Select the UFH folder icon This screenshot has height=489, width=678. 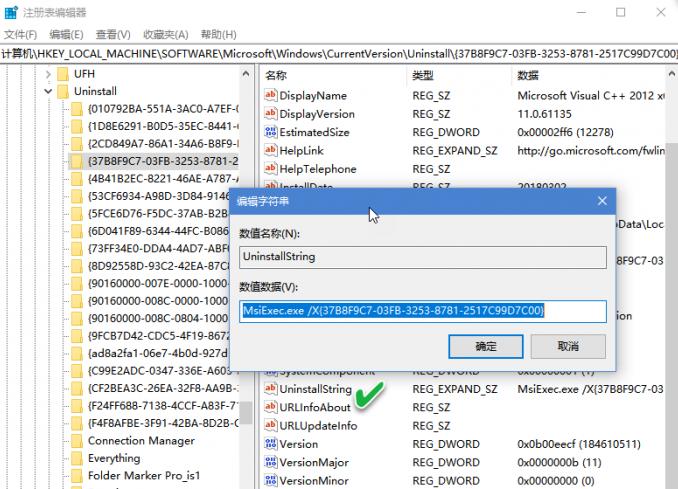(x=63, y=74)
